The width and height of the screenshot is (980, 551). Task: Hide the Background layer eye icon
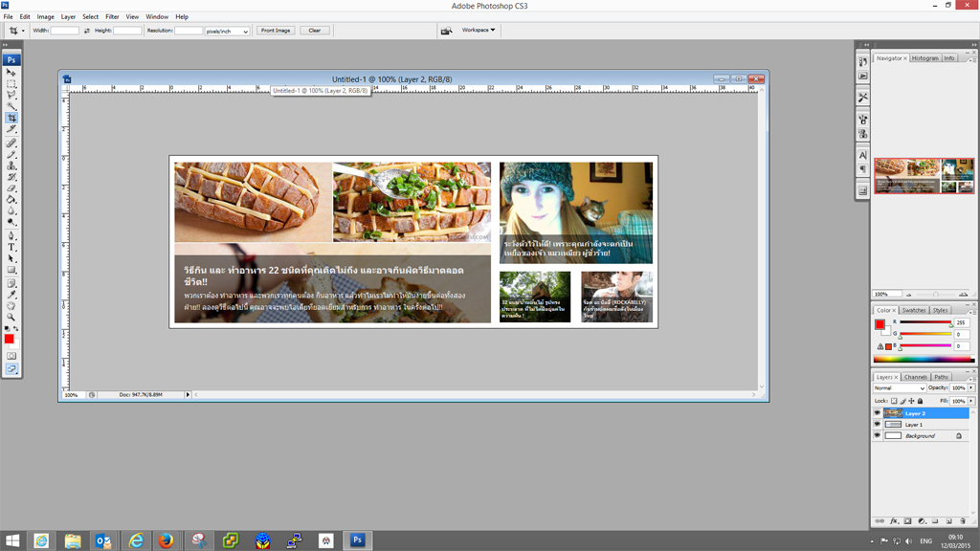point(877,435)
